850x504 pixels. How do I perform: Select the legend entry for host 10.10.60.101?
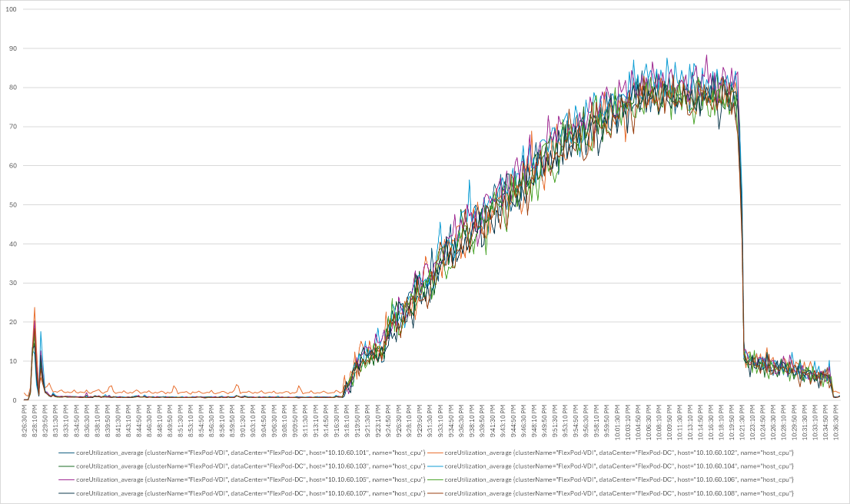tap(241, 452)
